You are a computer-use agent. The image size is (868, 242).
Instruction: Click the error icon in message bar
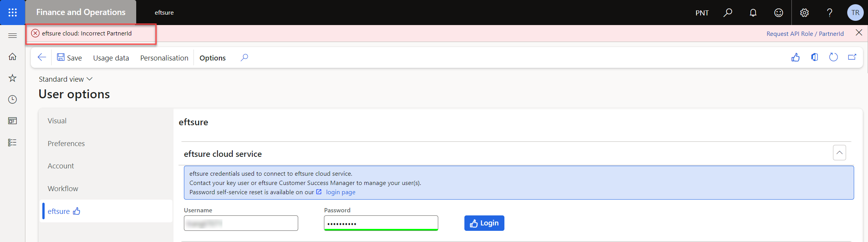(x=35, y=33)
